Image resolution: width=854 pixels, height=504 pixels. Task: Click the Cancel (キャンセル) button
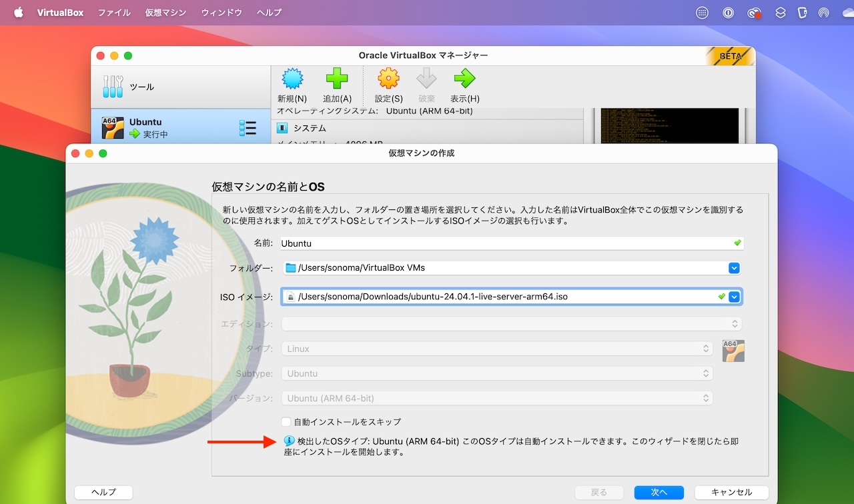731,492
